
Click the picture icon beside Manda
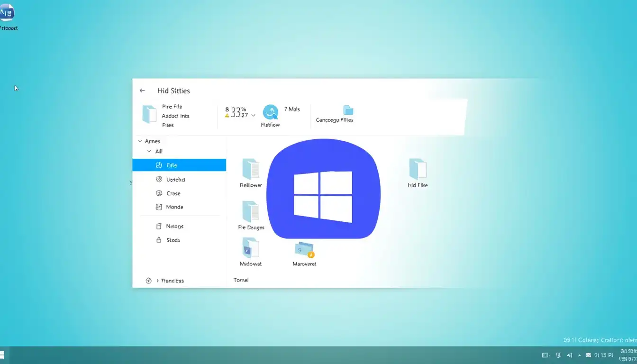click(159, 207)
